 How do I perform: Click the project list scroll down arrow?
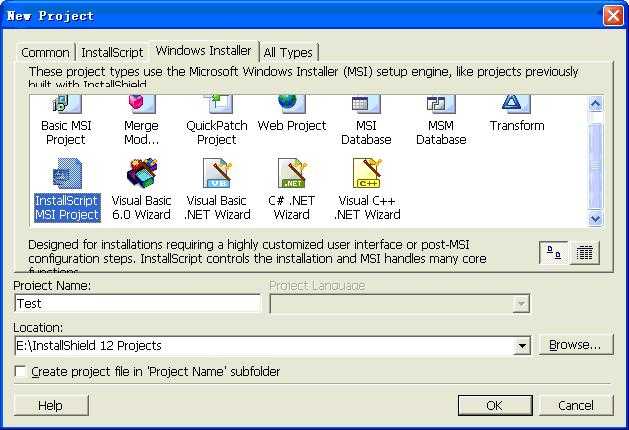596,219
